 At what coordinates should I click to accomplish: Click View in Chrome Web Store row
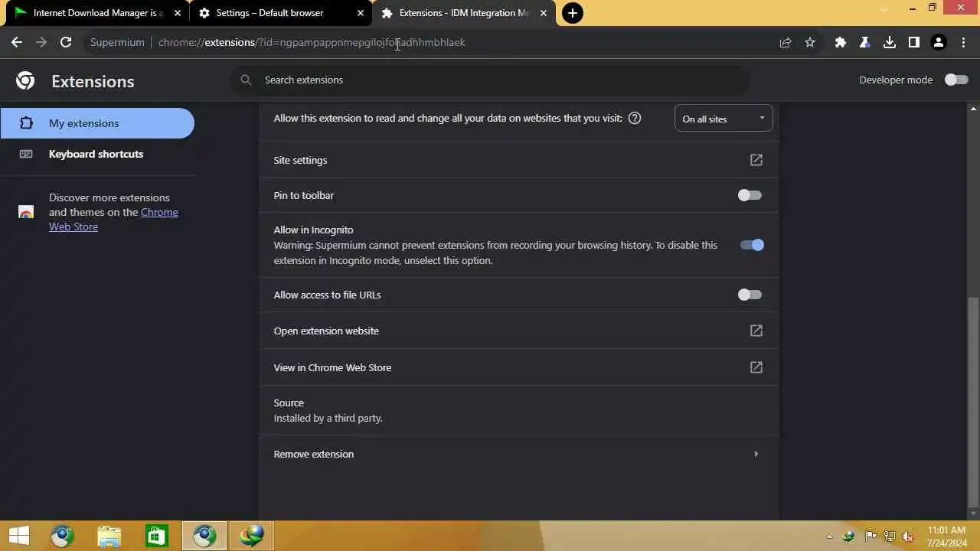click(x=518, y=367)
